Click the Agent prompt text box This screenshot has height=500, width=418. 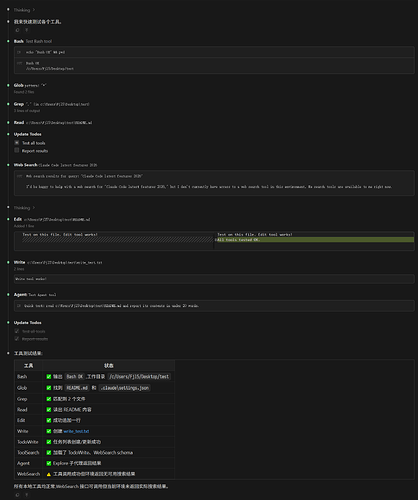214,306
